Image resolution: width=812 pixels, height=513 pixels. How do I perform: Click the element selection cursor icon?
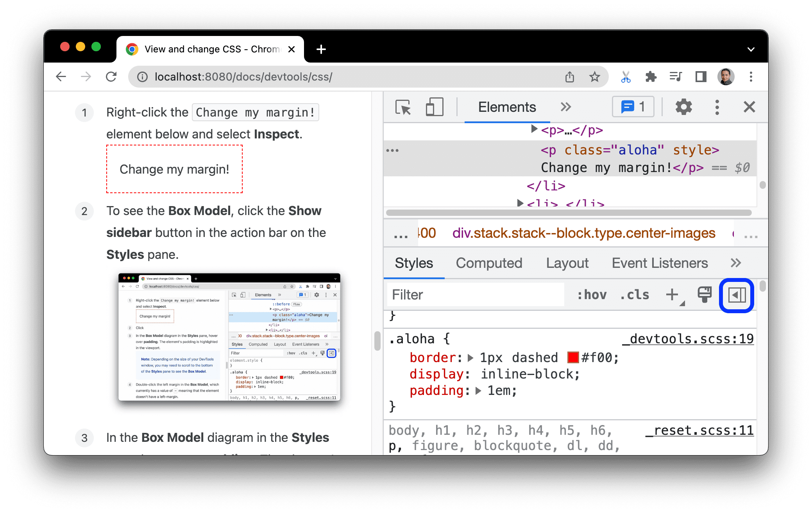pyautogui.click(x=403, y=108)
